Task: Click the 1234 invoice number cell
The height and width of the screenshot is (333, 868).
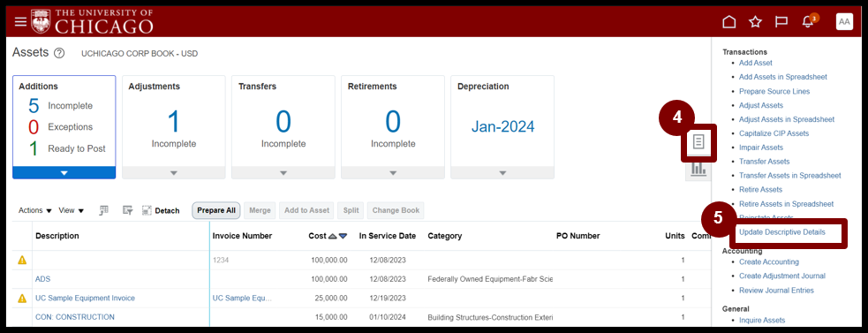Action: tap(221, 260)
